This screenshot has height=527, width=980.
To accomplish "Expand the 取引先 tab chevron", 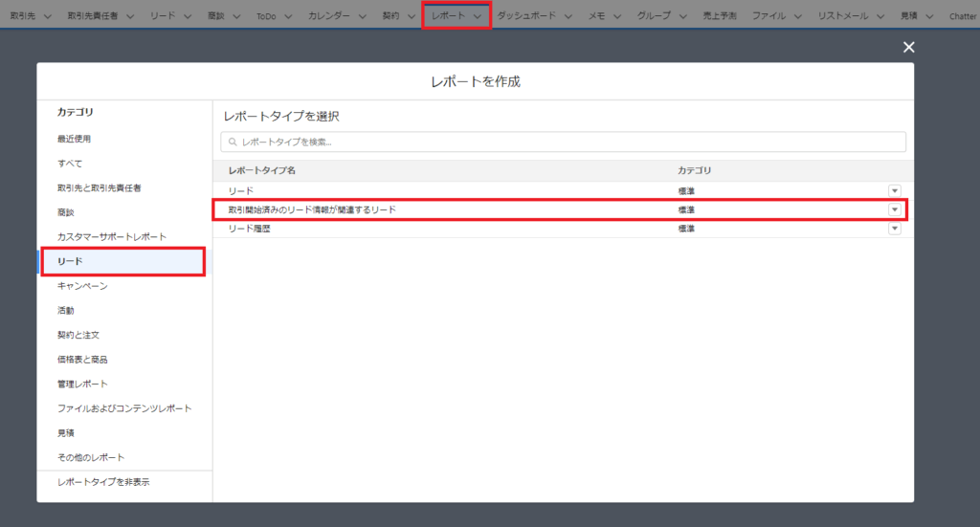I will pyautogui.click(x=48, y=16).
